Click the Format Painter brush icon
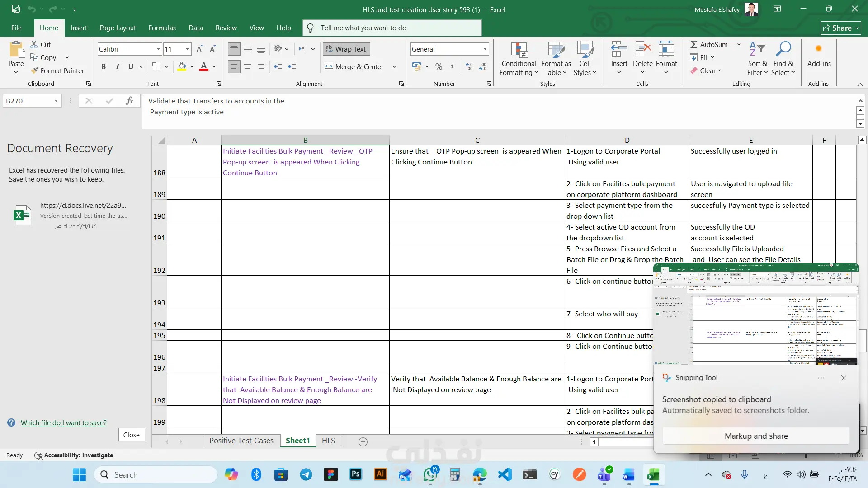Viewport: 868px width, 488px height. (x=34, y=70)
